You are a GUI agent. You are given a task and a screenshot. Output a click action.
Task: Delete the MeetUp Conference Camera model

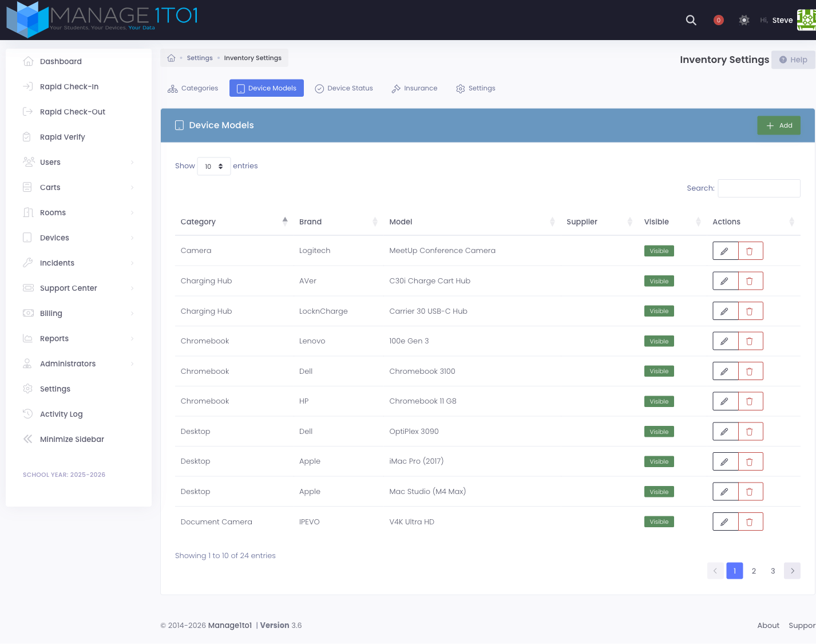click(x=750, y=251)
